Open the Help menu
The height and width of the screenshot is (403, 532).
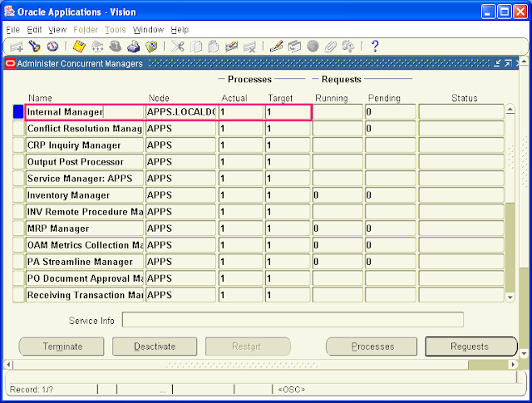click(x=180, y=30)
